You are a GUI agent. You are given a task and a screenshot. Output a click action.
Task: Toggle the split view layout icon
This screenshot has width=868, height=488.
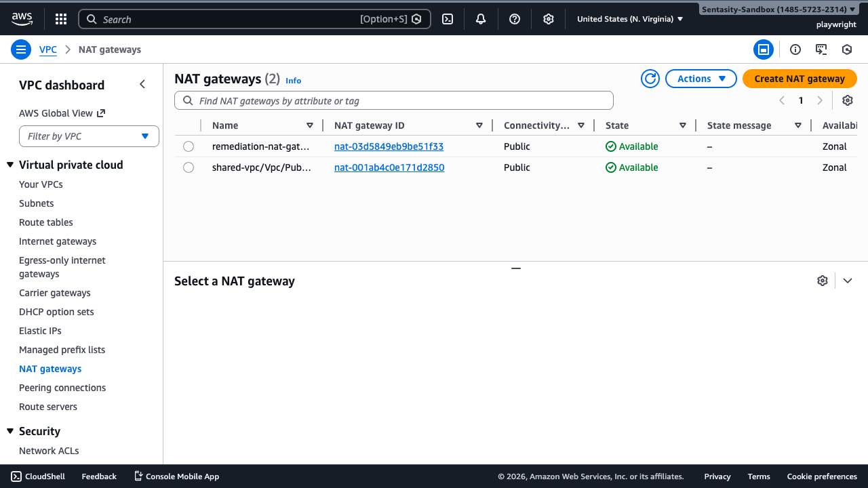tap(764, 49)
